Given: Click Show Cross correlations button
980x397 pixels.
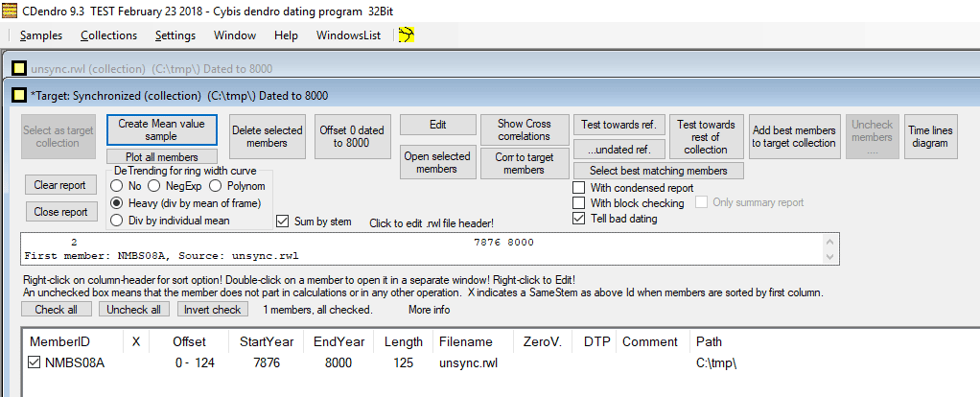Looking at the screenshot, I should pyautogui.click(x=525, y=130).
